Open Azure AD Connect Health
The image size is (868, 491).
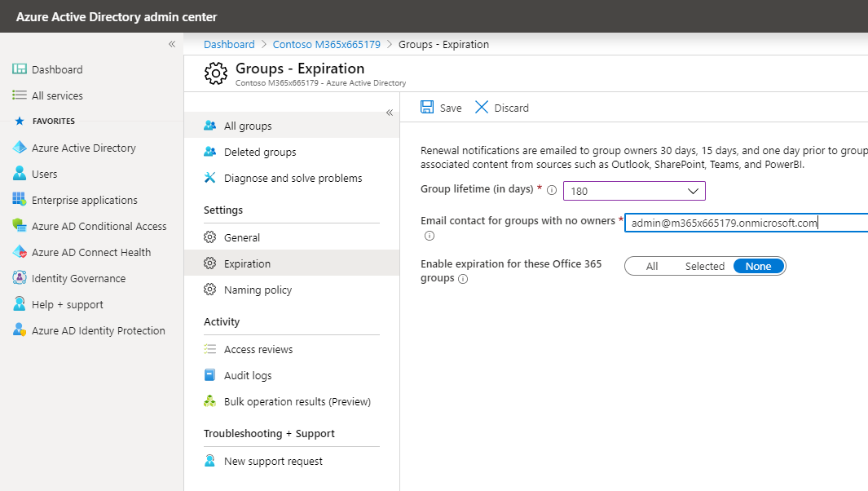tap(92, 251)
